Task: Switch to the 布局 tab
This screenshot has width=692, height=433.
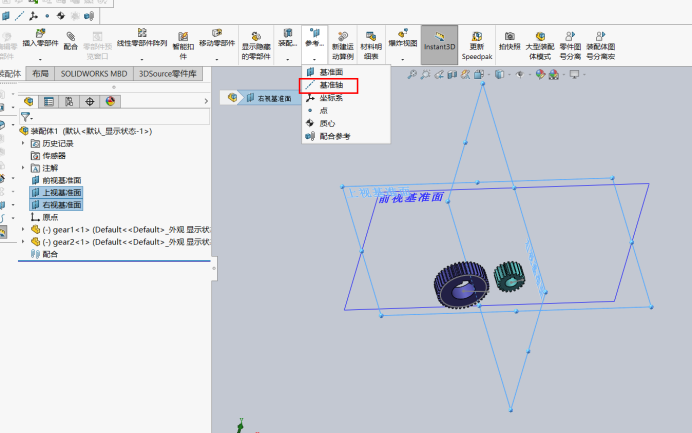Action: (x=40, y=74)
